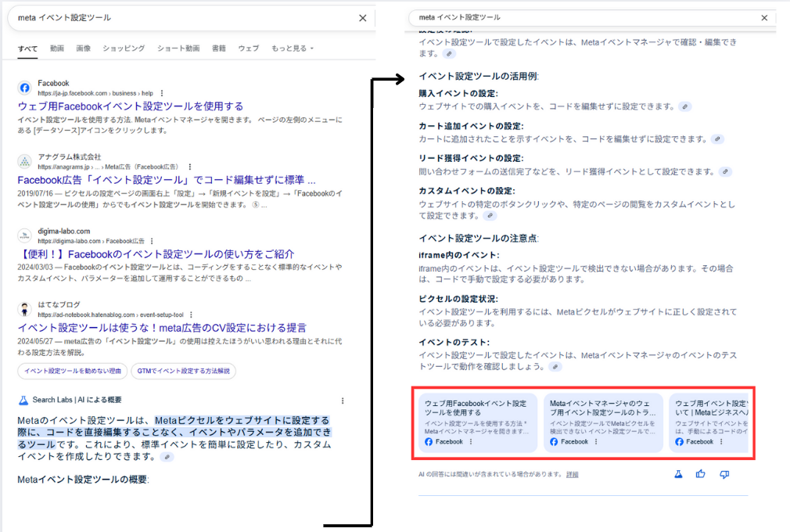
Task: Open ウェブ用Facebookイベント設定ツールを使用する source card
Action: tap(478, 422)
